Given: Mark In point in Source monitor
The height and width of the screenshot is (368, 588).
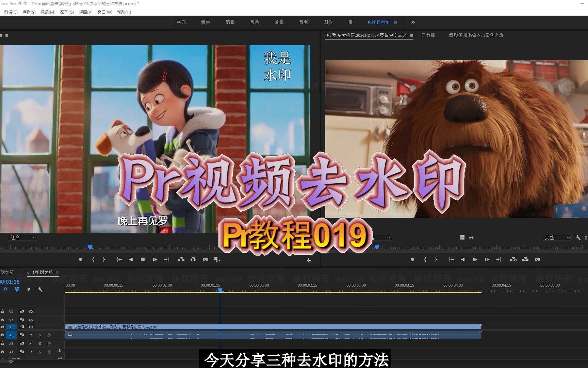Looking at the screenshot, I should click(425, 260).
